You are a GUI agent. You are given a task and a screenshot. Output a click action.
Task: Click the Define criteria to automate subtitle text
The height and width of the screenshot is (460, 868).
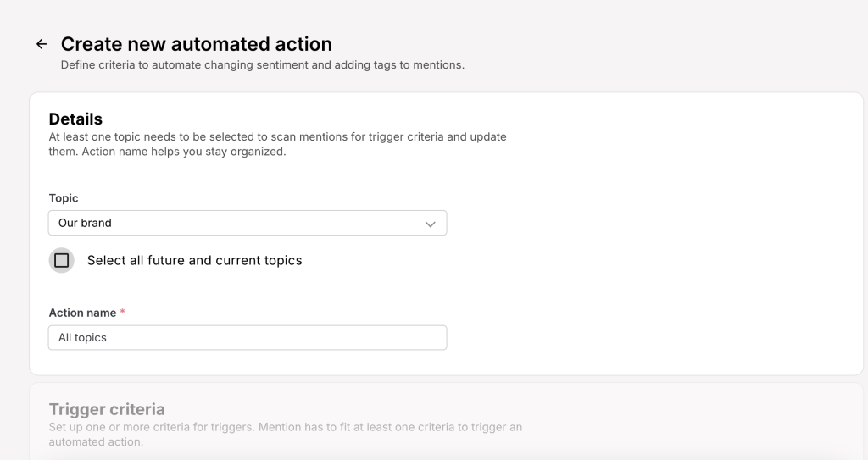(x=263, y=64)
